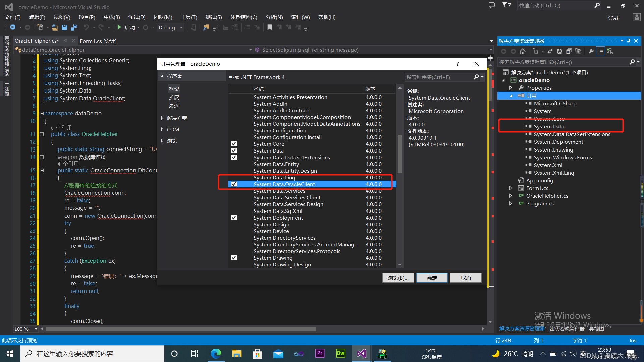Toggle System.DataSetExtensions checkbox off
Image resolution: width=644 pixels, height=362 pixels.
233,157
